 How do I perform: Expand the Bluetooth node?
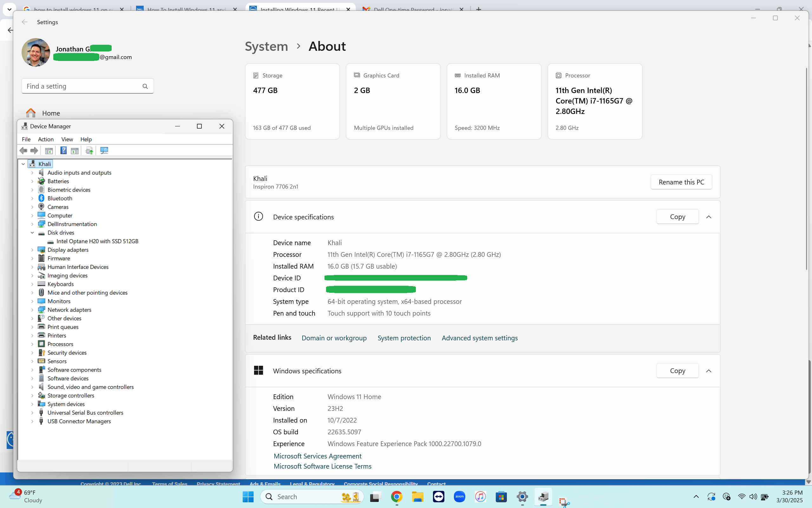click(32, 198)
